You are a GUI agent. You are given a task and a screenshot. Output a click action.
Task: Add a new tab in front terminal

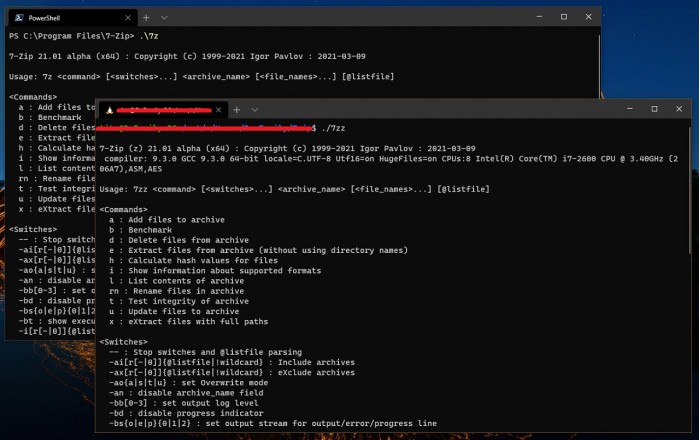(237, 110)
